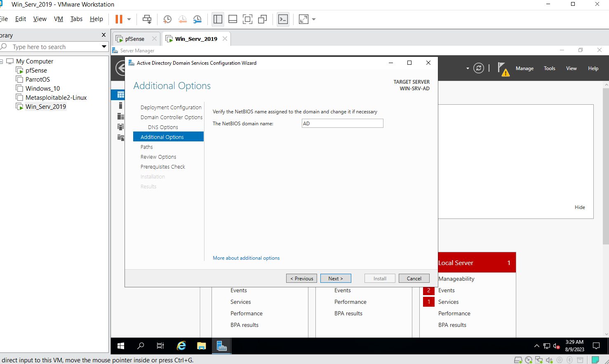Select pfSense in the library tree
This screenshot has width=609, height=364.
coord(36,70)
